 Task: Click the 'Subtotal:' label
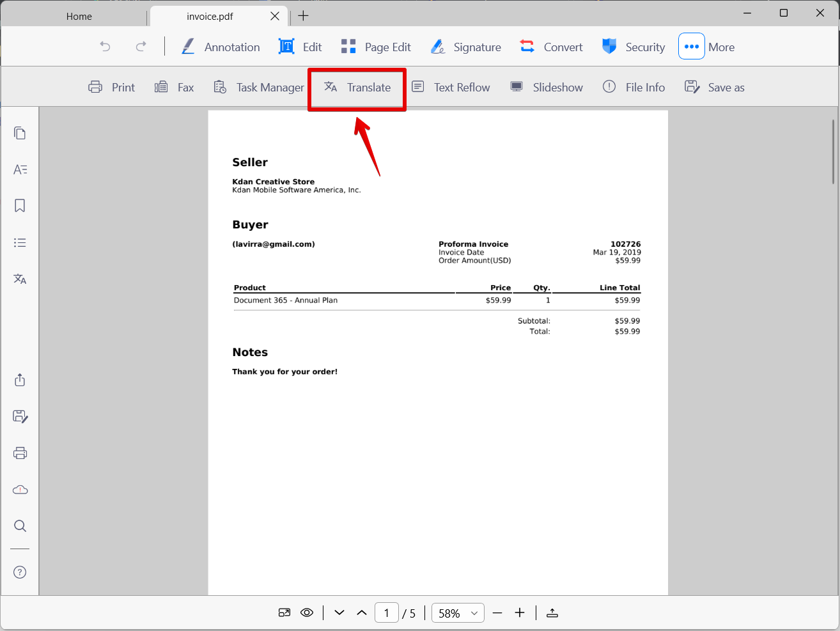coord(534,321)
